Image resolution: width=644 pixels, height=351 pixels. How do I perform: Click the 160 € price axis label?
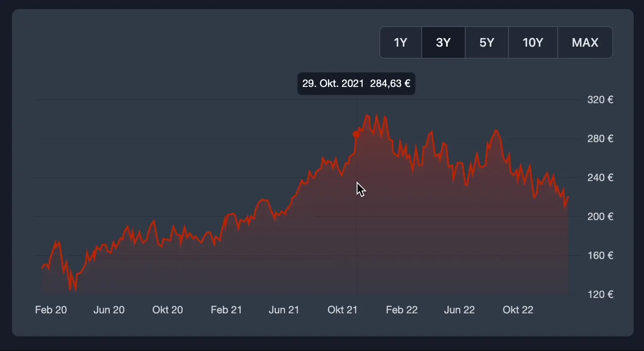(x=600, y=256)
